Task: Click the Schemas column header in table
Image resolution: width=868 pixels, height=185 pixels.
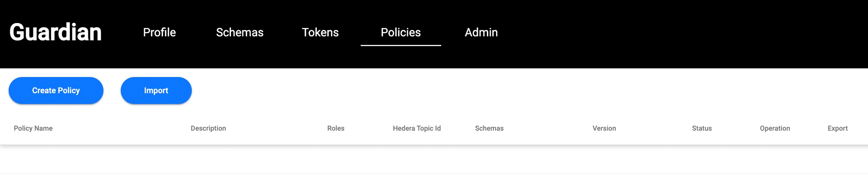Action: (x=489, y=128)
